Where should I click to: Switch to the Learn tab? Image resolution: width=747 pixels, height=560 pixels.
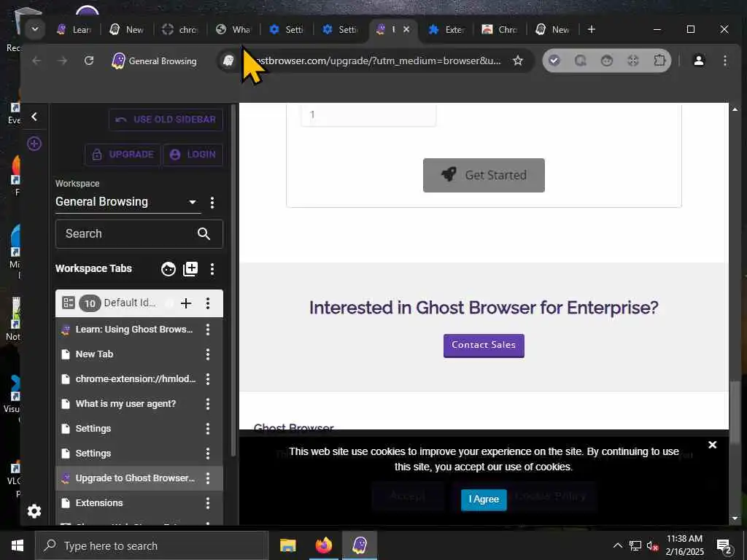(75, 29)
